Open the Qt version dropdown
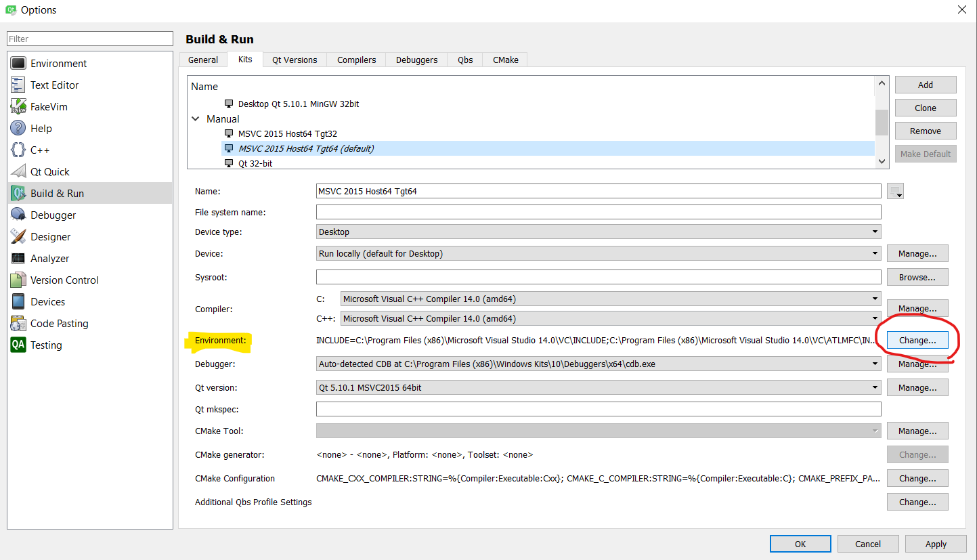The width and height of the screenshot is (977, 560). (599, 387)
